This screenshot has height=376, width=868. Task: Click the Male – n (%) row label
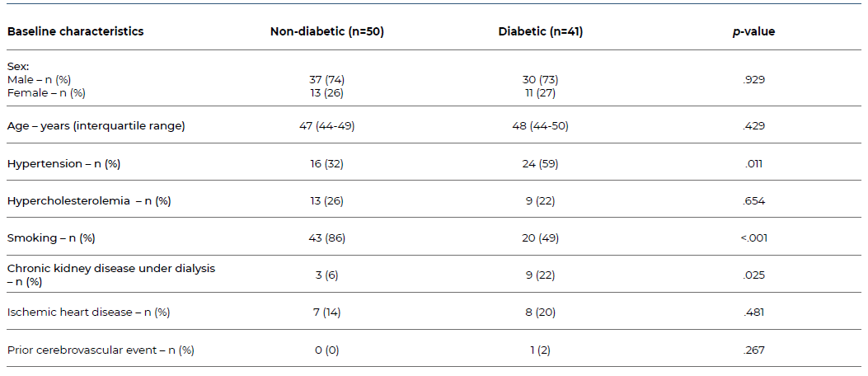[x=39, y=79]
